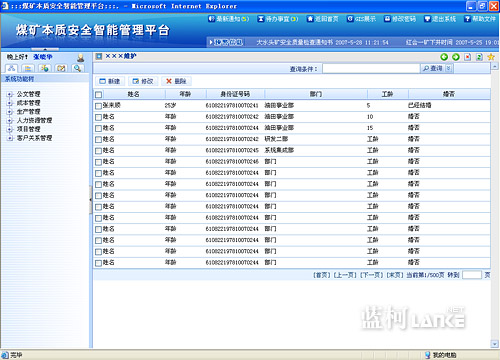Open 修改密码 change password
The height and width of the screenshot is (360, 500).
tap(400, 19)
